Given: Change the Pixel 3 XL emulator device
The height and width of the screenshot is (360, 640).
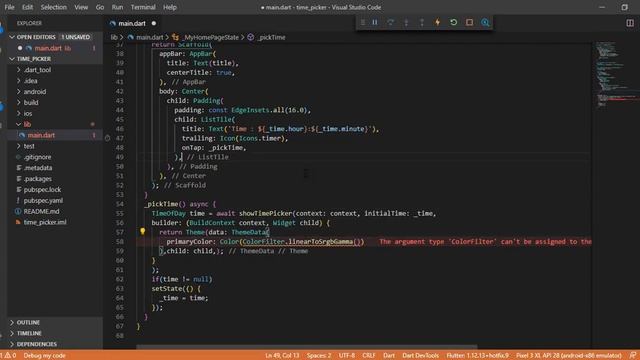Looking at the screenshot, I should tap(569, 356).
